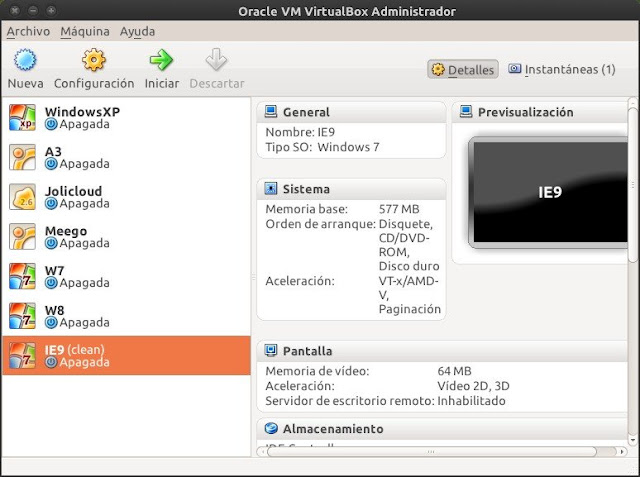Viewport: 640px width, 477px height.
Task: Click the 'Vídeo 2D, 3D' value
Action: tap(473, 386)
